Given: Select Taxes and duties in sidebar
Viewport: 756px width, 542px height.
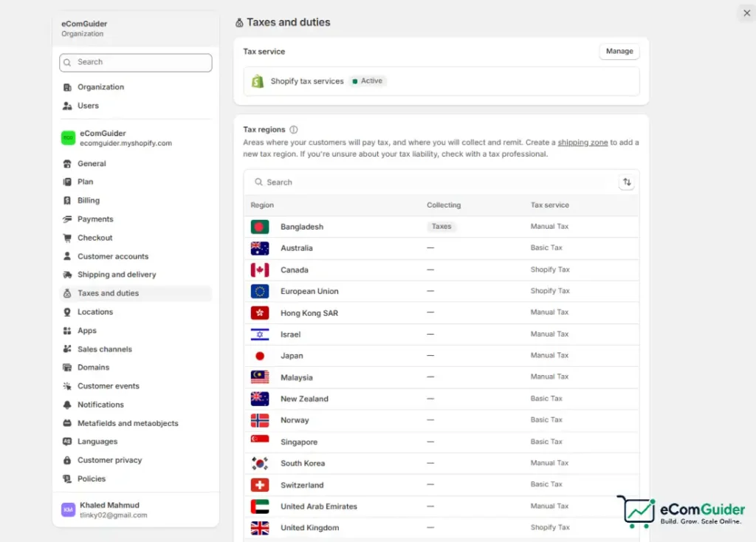Looking at the screenshot, I should click(136, 293).
